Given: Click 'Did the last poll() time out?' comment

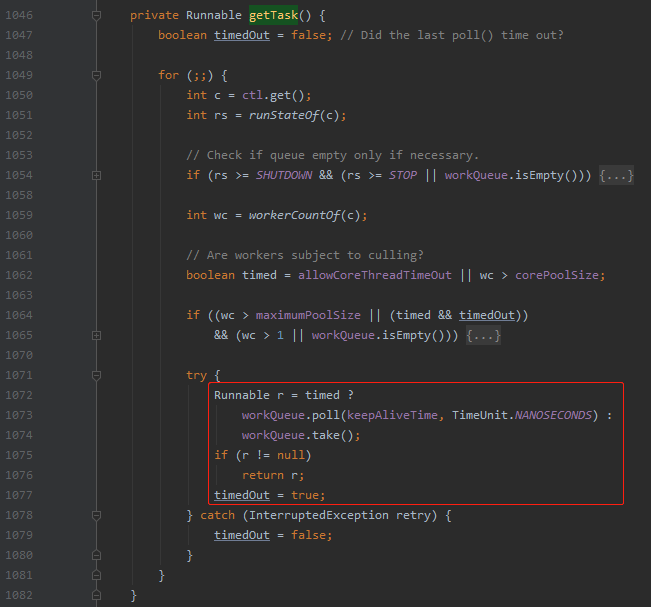Looking at the screenshot, I should tap(452, 35).
